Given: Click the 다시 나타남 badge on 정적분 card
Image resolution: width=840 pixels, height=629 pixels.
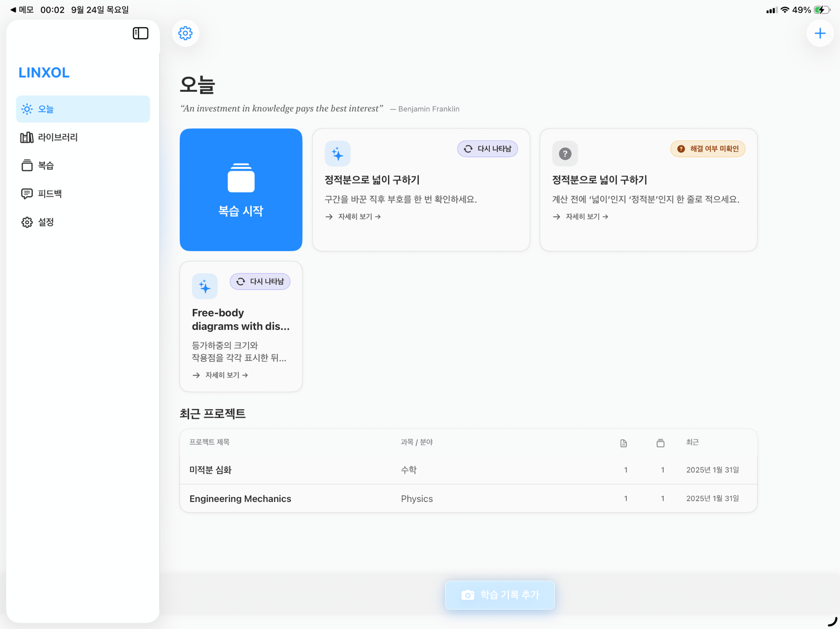Looking at the screenshot, I should tap(488, 149).
